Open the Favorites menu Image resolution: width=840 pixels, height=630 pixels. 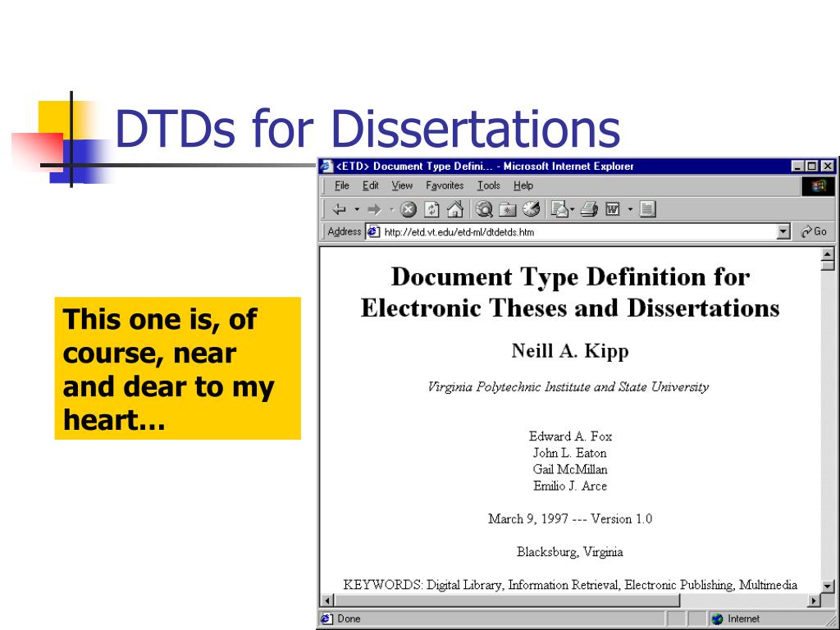pos(445,185)
